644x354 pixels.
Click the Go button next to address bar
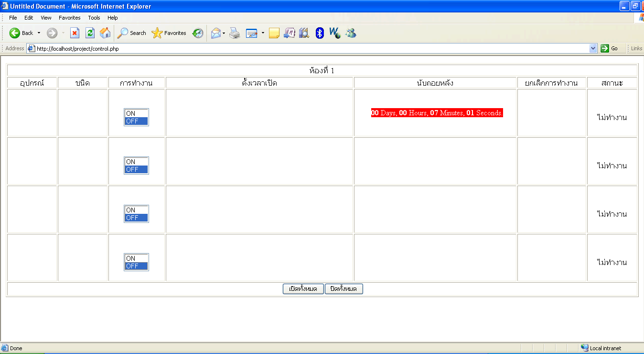[x=610, y=48]
